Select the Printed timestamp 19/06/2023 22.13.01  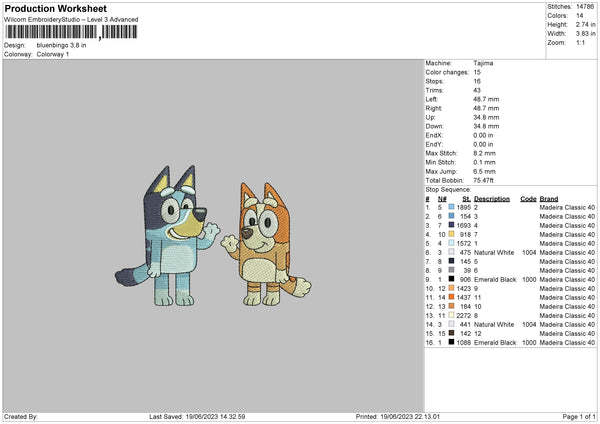pyautogui.click(x=410, y=417)
